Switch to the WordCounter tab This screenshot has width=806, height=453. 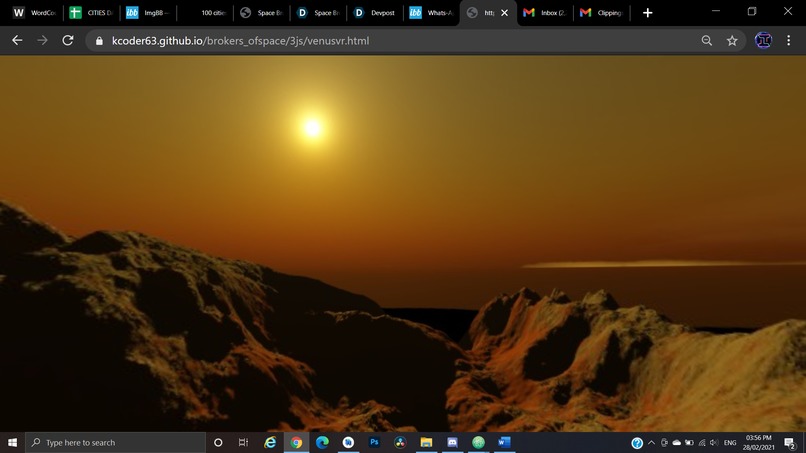pyautogui.click(x=34, y=13)
